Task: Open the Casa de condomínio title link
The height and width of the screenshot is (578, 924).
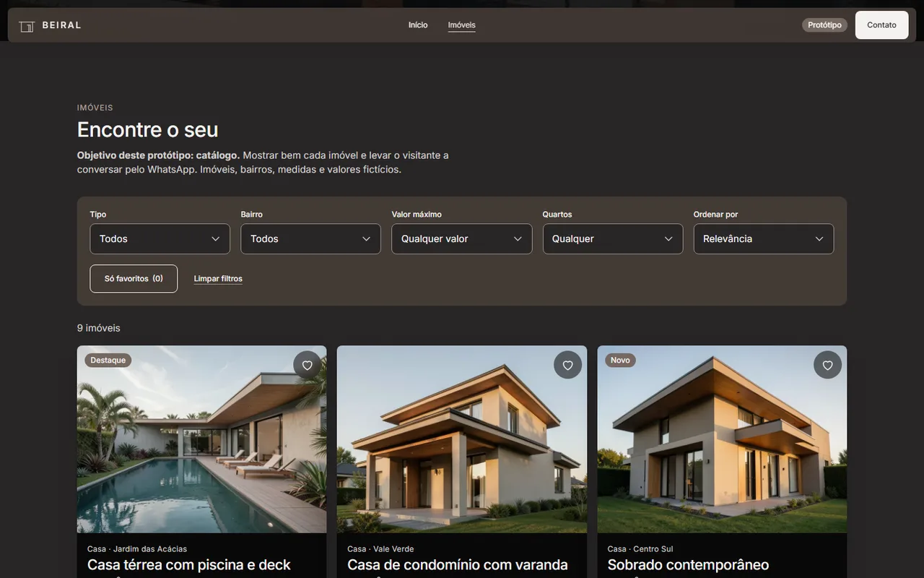Action: click(x=458, y=565)
